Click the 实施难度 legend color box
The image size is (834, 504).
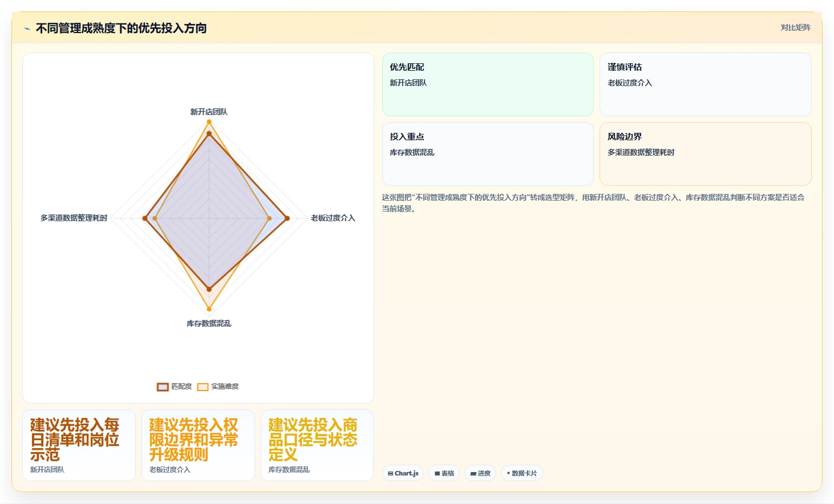coord(203,387)
